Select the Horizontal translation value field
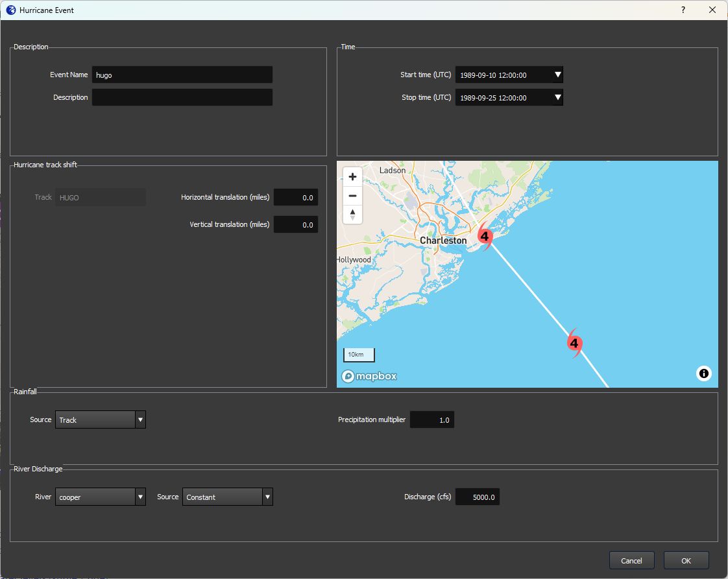Viewport: 728px width, 579px height. point(296,197)
